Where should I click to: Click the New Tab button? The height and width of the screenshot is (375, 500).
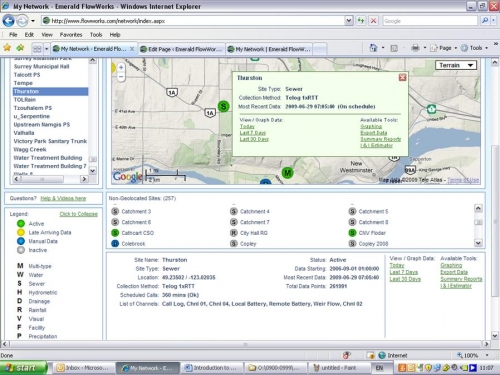[x=320, y=49]
